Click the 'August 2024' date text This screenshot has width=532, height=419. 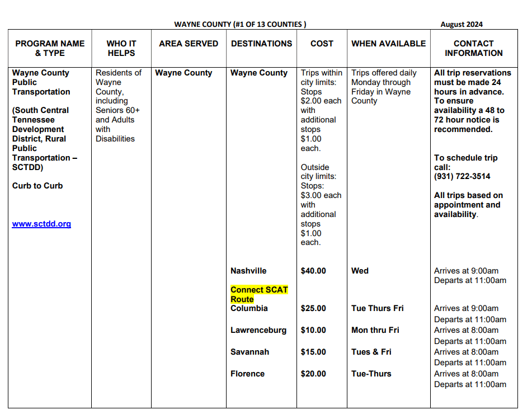point(462,25)
